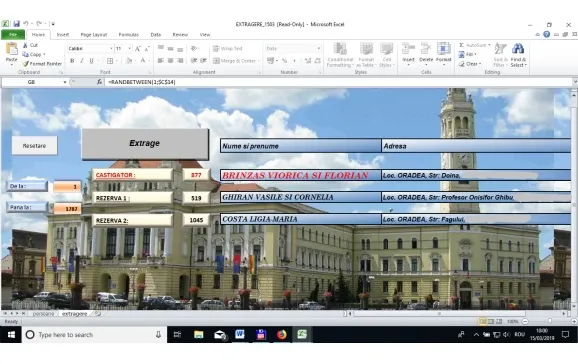Image resolution: width=578 pixels, height=364 pixels.
Task: Expand the formula bar
Action: pos(574,82)
